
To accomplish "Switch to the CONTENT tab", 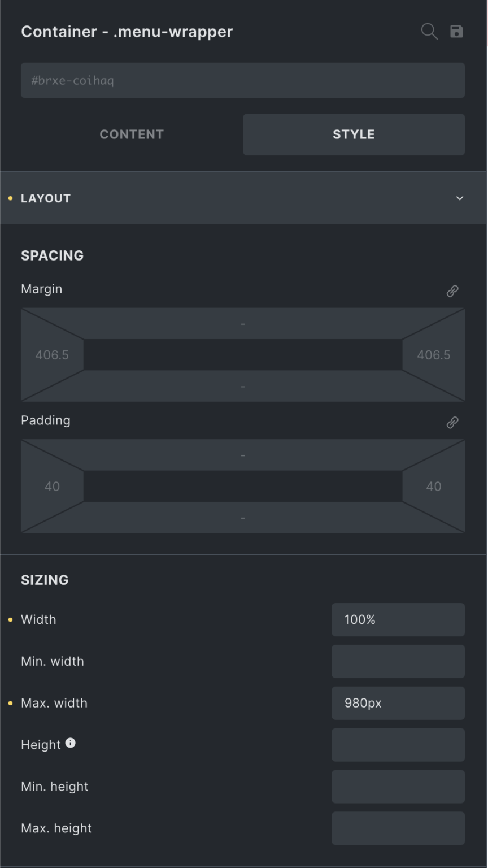I will tap(132, 134).
